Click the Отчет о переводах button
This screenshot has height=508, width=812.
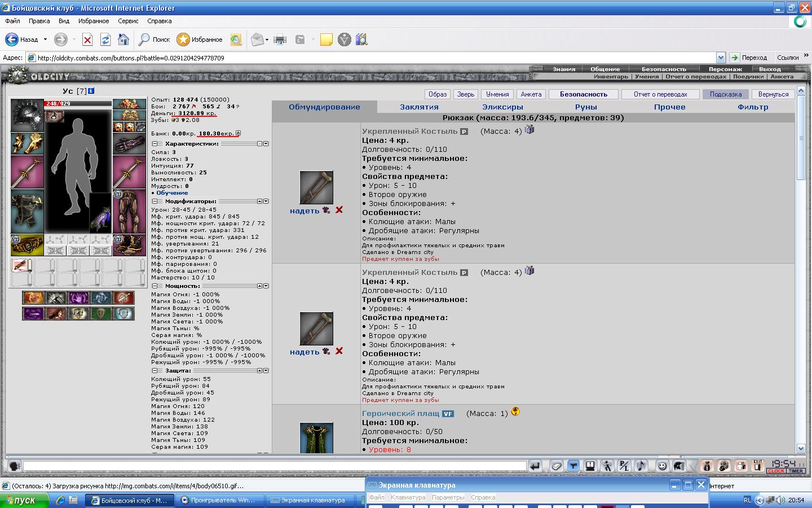click(x=660, y=94)
